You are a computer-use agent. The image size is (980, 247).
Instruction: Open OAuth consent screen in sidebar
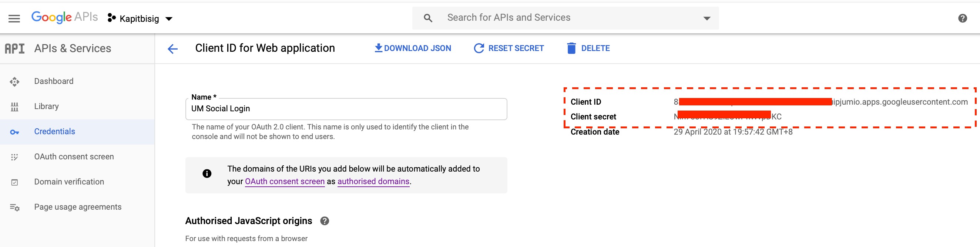77,157
